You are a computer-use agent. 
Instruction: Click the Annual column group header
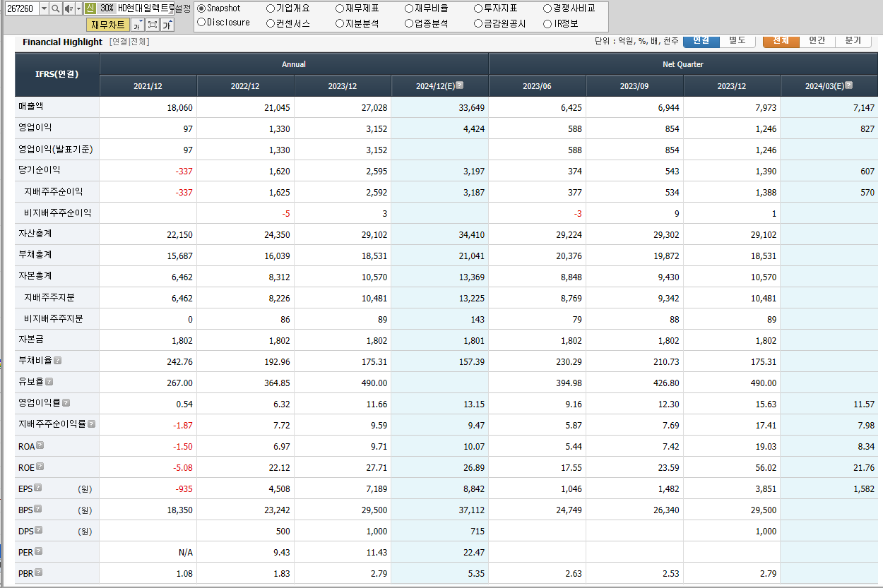294,64
